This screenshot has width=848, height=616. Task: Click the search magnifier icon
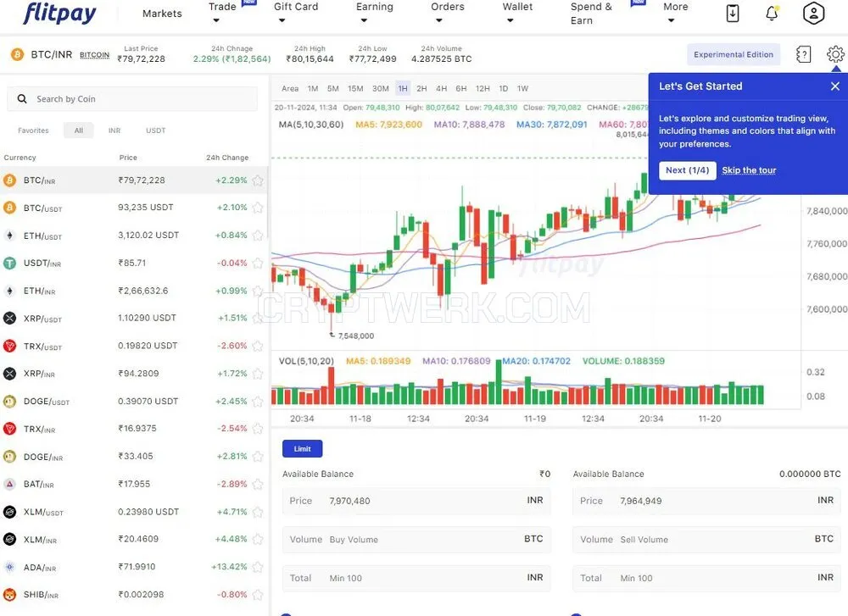click(x=22, y=99)
